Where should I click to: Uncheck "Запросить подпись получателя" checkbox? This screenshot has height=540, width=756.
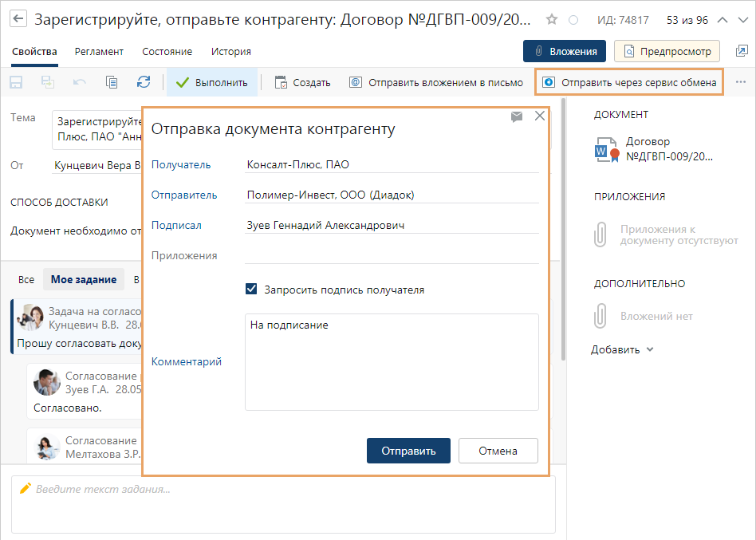coord(252,290)
